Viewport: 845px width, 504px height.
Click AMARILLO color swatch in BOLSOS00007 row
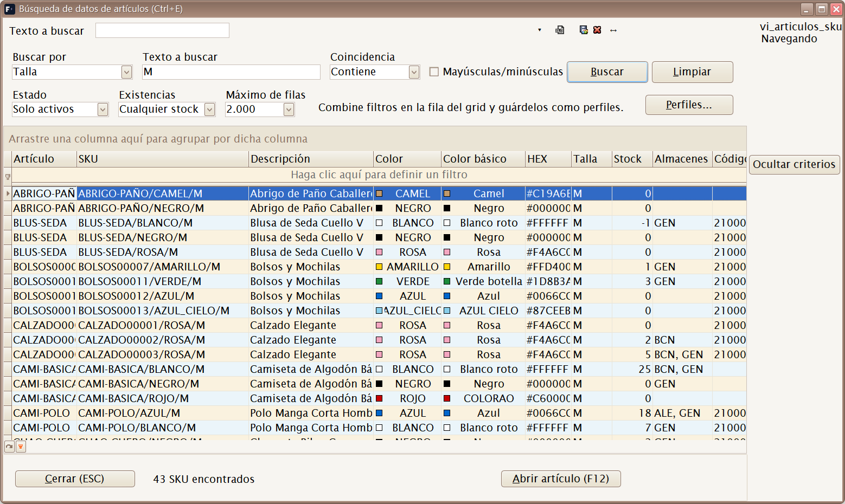[x=380, y=267]
